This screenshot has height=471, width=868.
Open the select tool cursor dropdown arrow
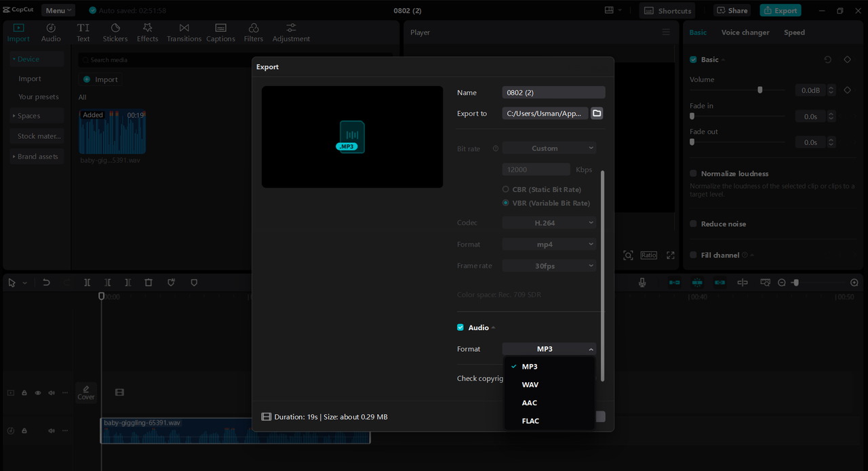pos(25,283)
